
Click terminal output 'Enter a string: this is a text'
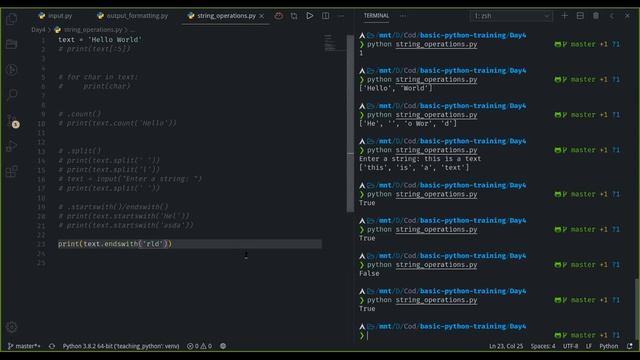[x=420, y=159]
